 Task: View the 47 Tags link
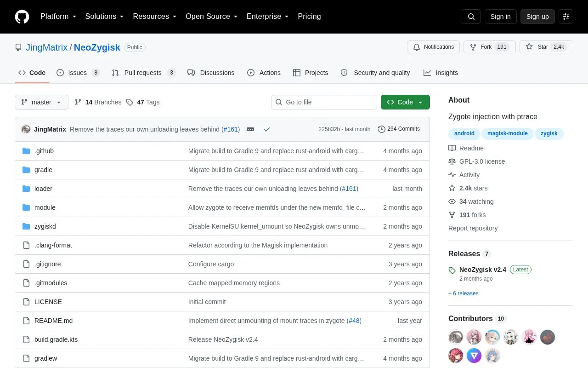point(143,102)
